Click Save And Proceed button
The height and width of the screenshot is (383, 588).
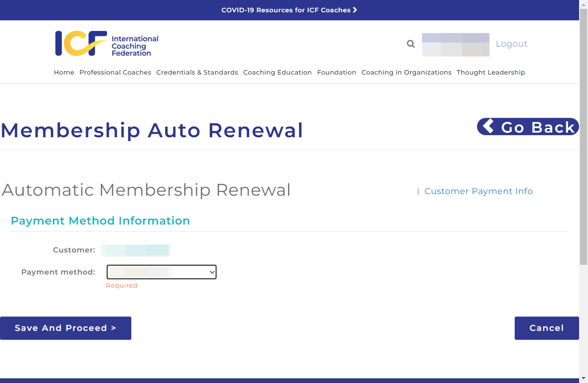point(66,328)
